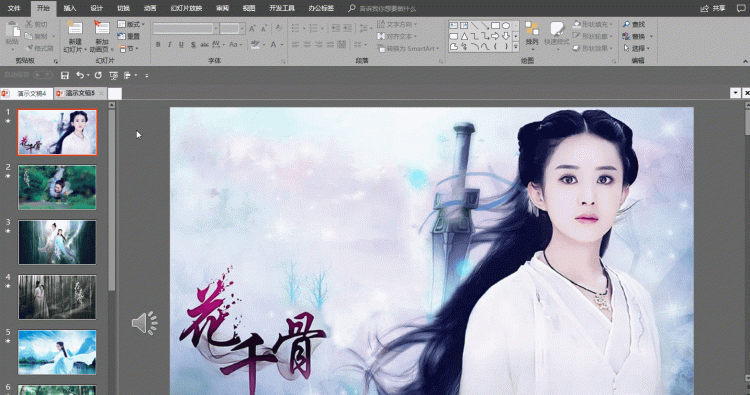Click the Save icon in quick toolbar
Viewport: 750px width, 395px height.
click(65, 75)
